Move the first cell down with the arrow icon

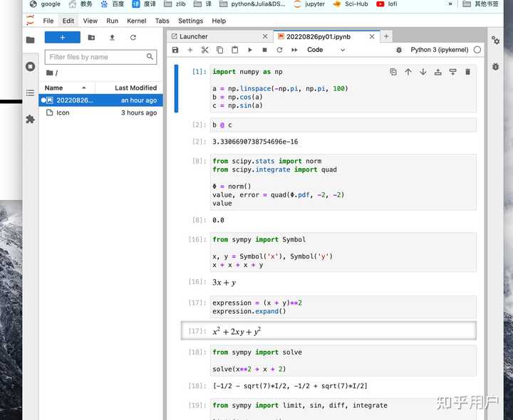point(423,72)
